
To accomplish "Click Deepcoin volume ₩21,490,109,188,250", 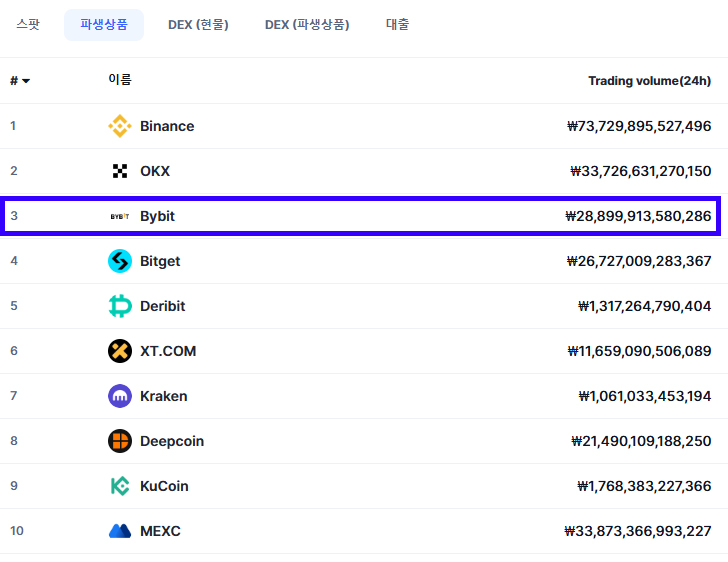I will tap(641, 441).
